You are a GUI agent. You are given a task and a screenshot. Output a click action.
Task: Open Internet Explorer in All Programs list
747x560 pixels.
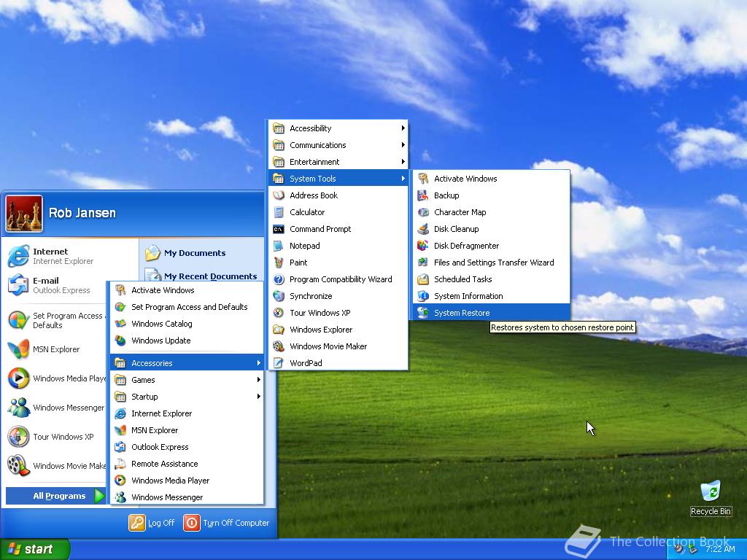click(x=187, y=413)
